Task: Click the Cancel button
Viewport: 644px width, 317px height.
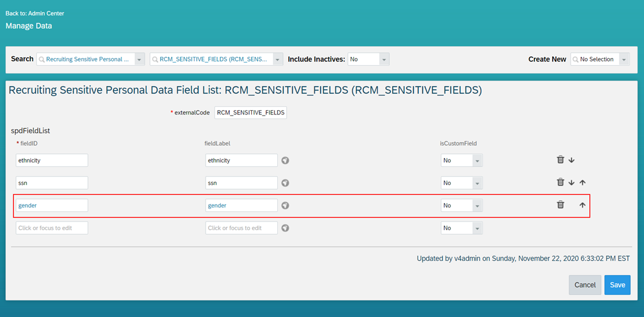Action: click(585, 285)
